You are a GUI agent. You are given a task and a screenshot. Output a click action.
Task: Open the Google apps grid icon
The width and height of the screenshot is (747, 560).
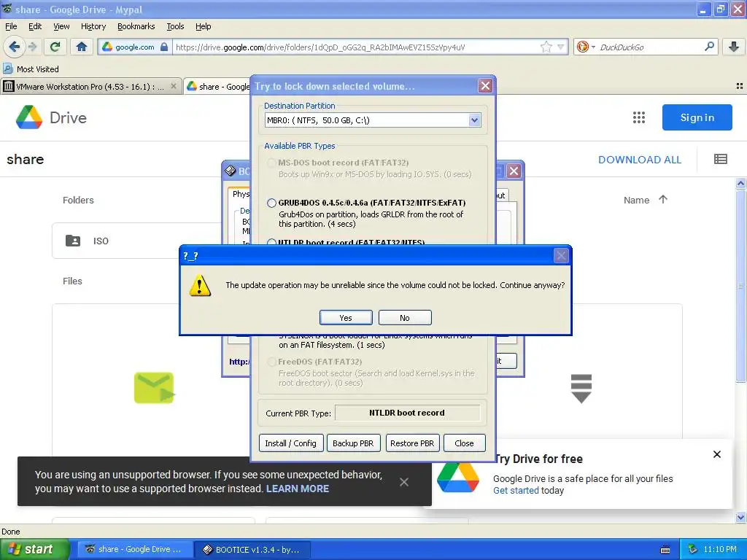[639, 117]
